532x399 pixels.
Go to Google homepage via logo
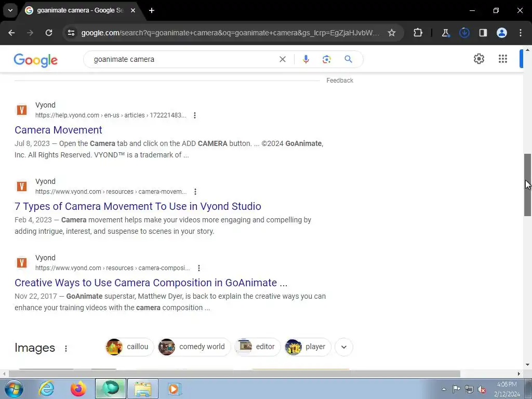click(36, 60)
